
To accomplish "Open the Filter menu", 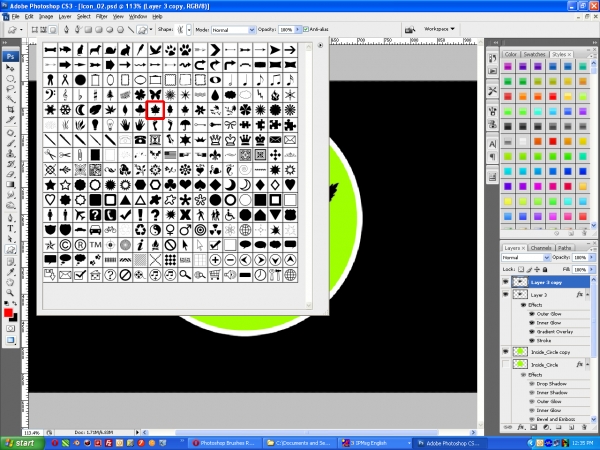I will pos(101,16).
